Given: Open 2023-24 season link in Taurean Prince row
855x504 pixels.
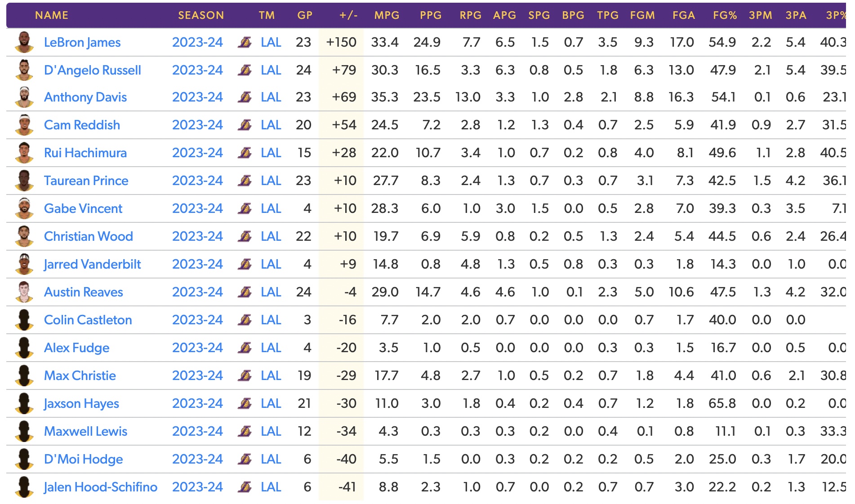Looking at the screenshot, I should pyautogui.click(x=197, y=181).
